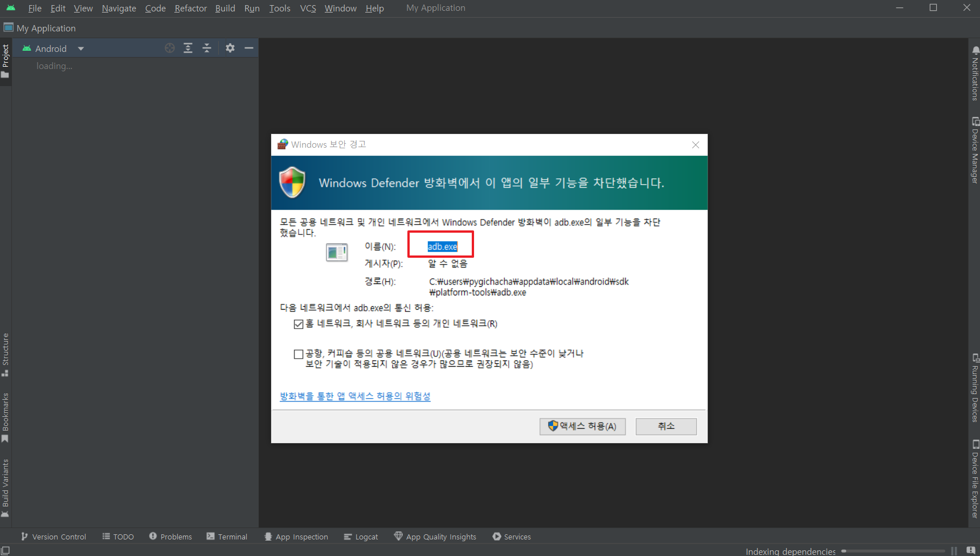Open the Build menu
This screenshot has width=980, height=556.
tap(225, 8)
